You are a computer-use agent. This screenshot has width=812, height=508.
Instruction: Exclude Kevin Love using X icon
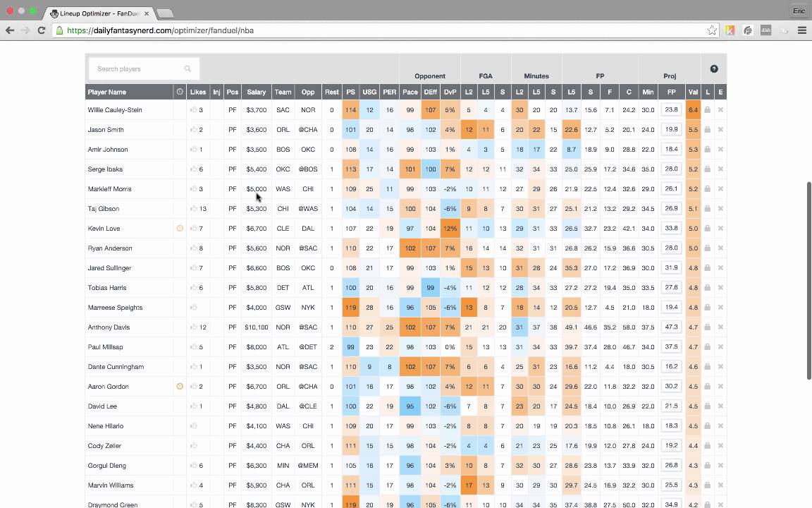[720, 228]
